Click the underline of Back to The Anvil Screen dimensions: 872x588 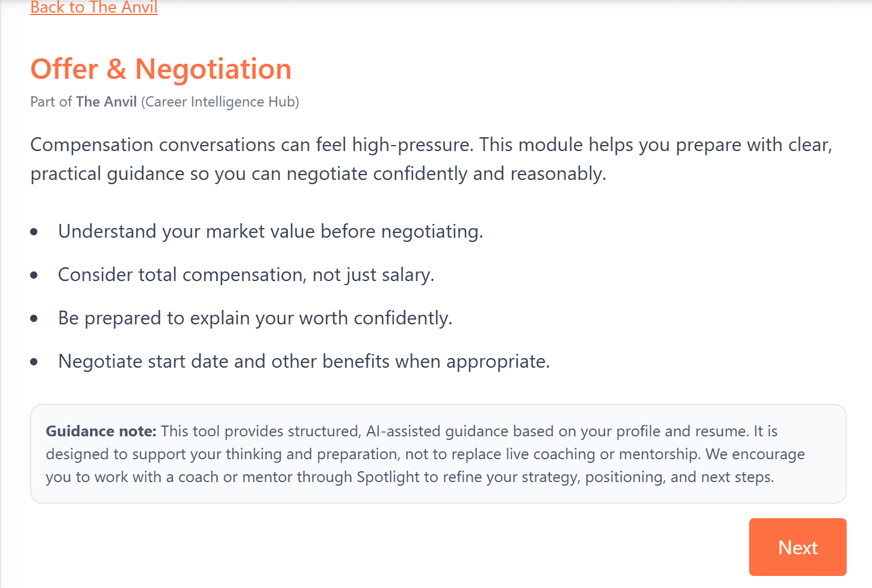tap(93, 14)
